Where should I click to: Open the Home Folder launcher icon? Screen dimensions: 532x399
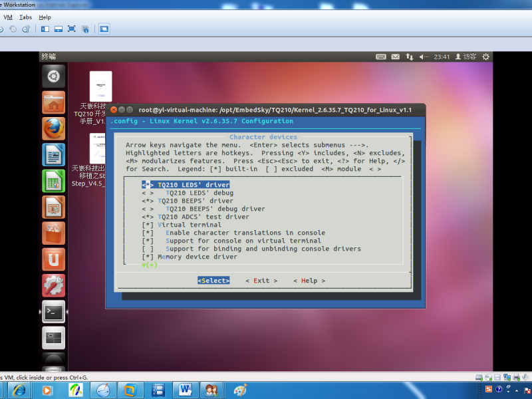[x=53, y=103]
